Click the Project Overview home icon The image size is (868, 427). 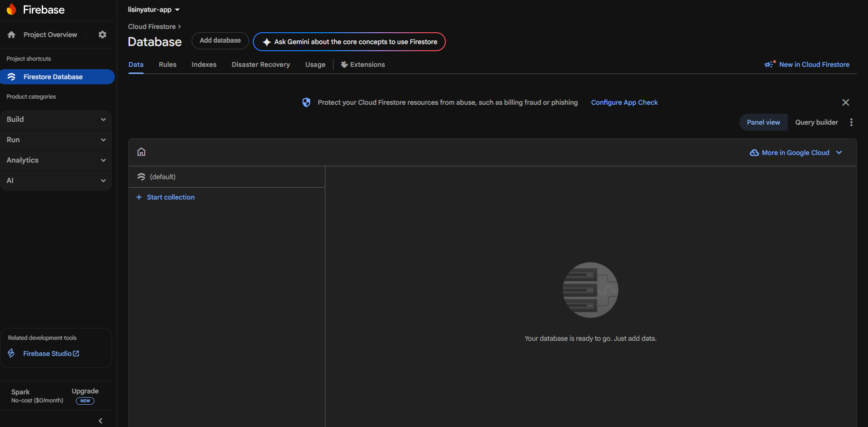(x=11, y=35)
